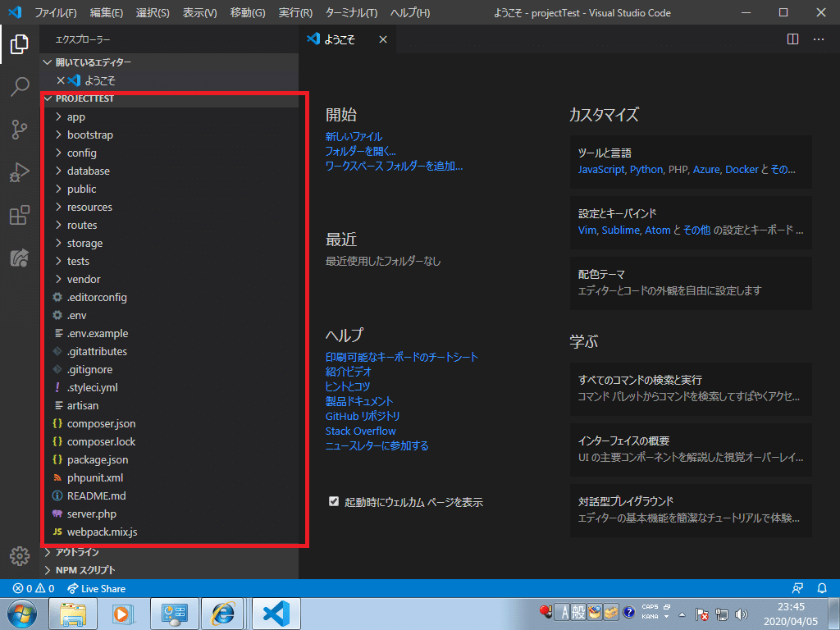Click the Python link in ツールと言語
This screenshot has width=840, height=630.
tap(646, 169)
